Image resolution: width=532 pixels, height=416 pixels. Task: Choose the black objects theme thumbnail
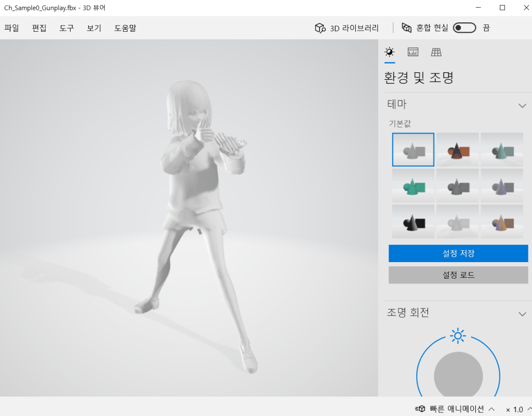[x=414, y=222]
